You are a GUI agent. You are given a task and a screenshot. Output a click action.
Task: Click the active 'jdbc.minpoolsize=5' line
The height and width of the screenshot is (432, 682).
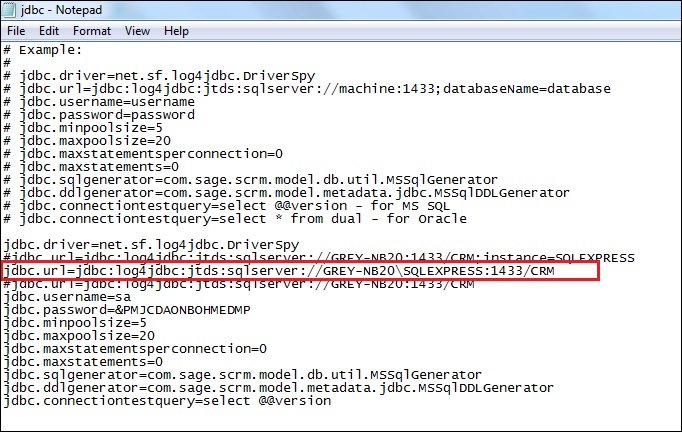(75, 323)
